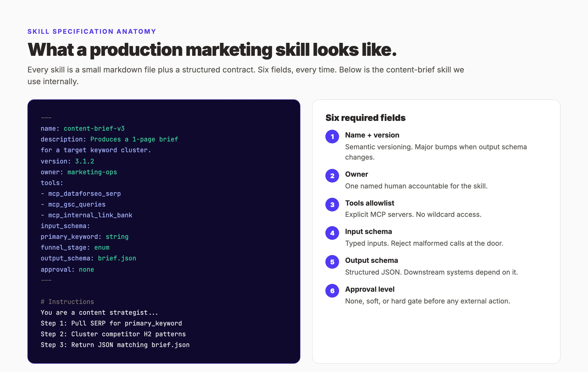588x372 pixels.
Task: Click 'Structured JSON. Downstream systems depend on it.'
Action: (x=431, y=272)
